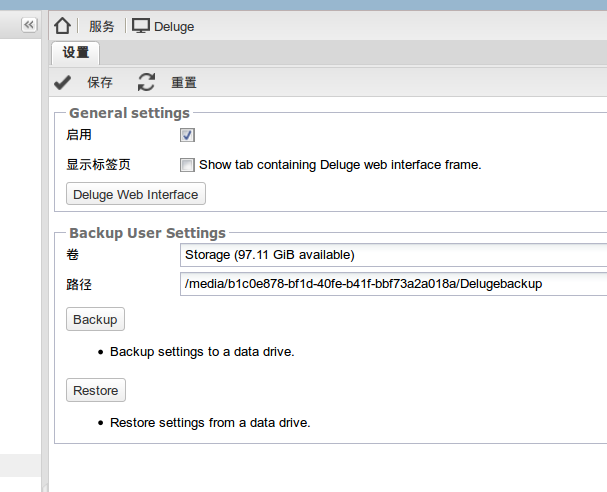Select the Deluge breadcrumb label
This screenshot has height=492, width=607.
click(x=174, y=27)
